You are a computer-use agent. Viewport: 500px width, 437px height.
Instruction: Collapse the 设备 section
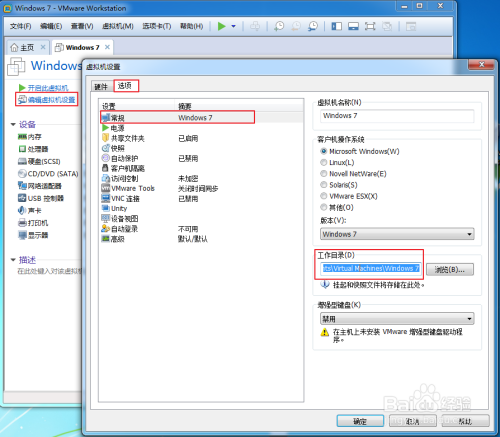click(13, 124)
